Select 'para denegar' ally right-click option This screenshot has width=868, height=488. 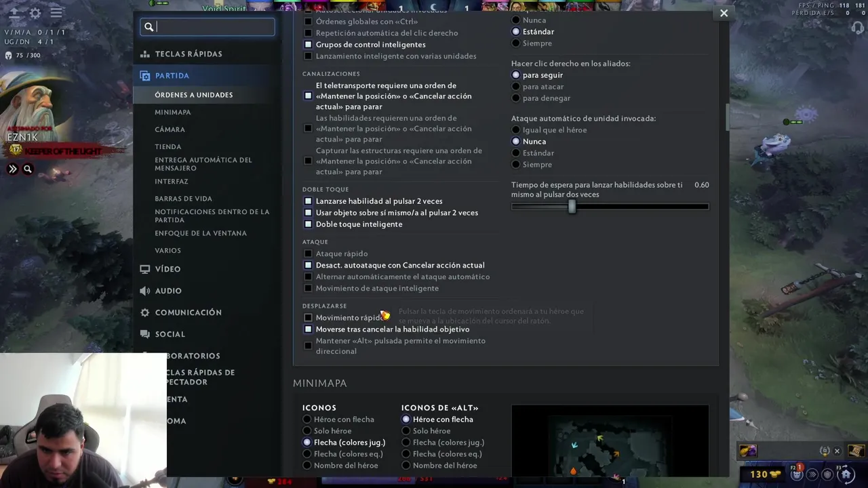click(516, 98)
